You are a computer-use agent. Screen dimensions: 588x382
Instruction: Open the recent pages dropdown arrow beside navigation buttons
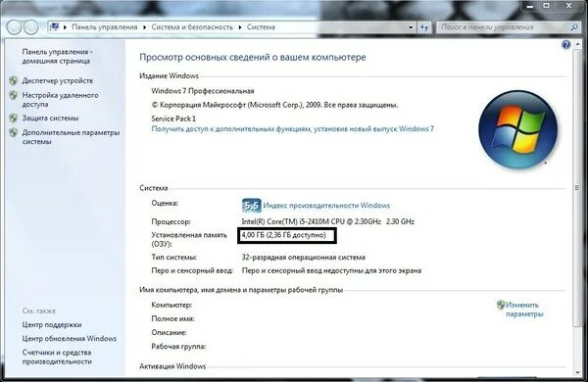tap(42, 27)
